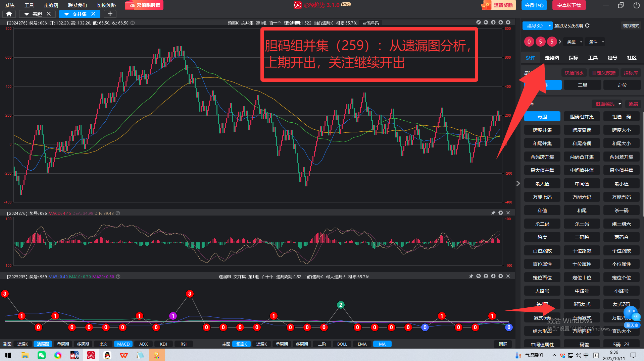Enable the BOLL main chart indicator
The image size is (644, 361).
pos(342,344)
